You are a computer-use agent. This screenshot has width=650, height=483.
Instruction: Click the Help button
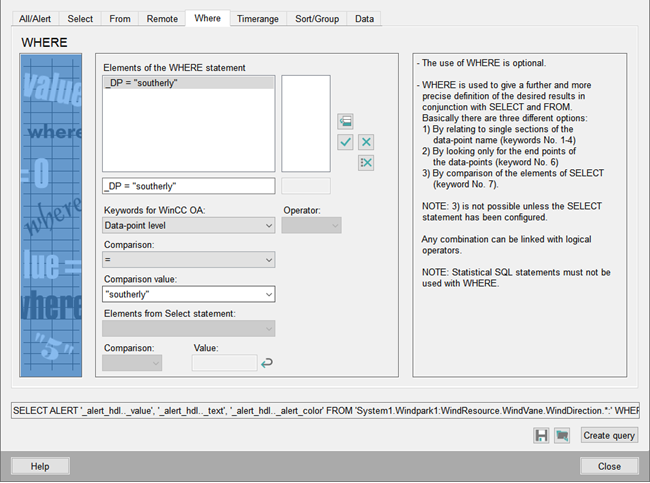(x=40, y=466)
